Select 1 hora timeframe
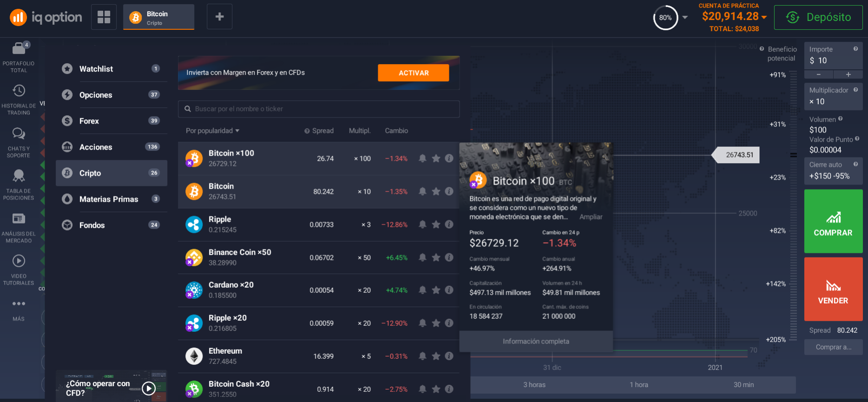Image resolution: width=868 pixels, height=402 pixels. pos(639,385)
